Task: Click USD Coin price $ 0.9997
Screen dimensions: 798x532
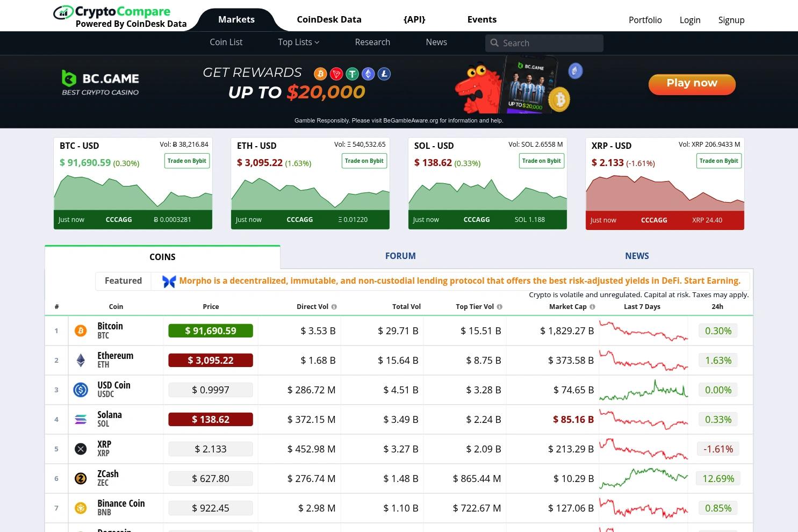Action: pos(211,390)
